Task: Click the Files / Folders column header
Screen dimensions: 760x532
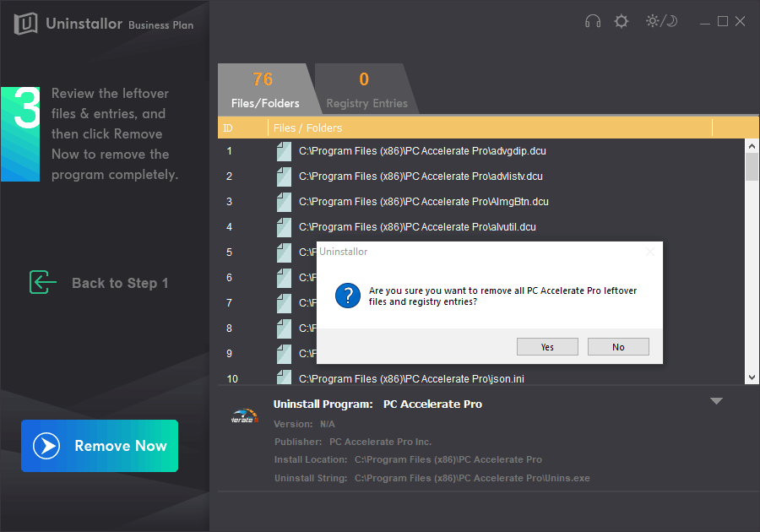Action: [490, 128]
